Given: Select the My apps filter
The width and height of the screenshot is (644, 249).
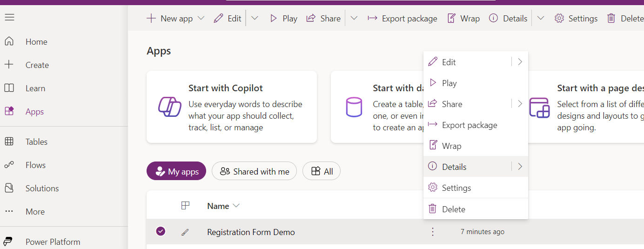Looking at the screenshot, I should pyautogui.click(x=176, y=171).
